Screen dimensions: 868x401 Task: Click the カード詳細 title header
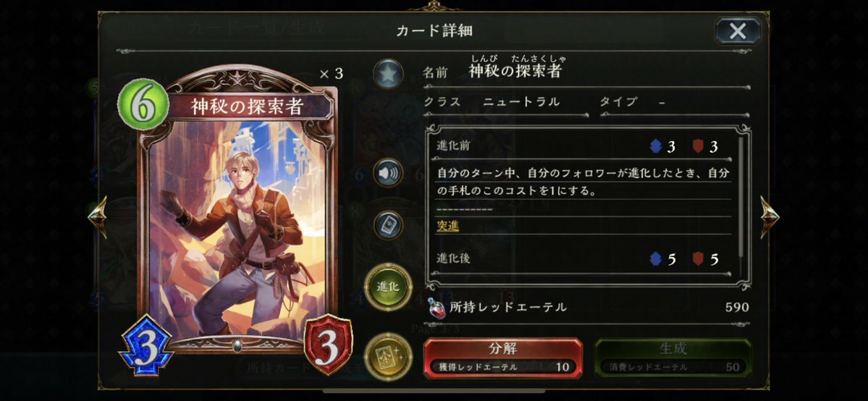(x=434, y=30)
